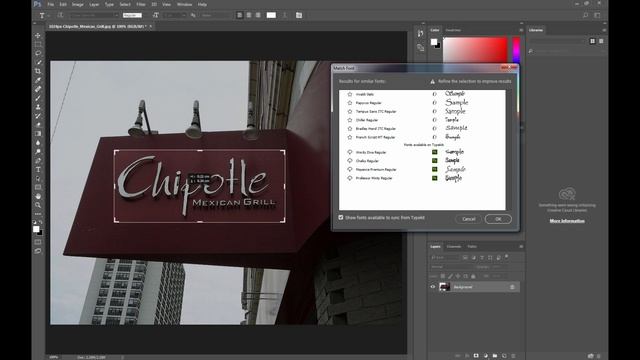
Task: Select the Lasso tool
Action: click(38, 53)
